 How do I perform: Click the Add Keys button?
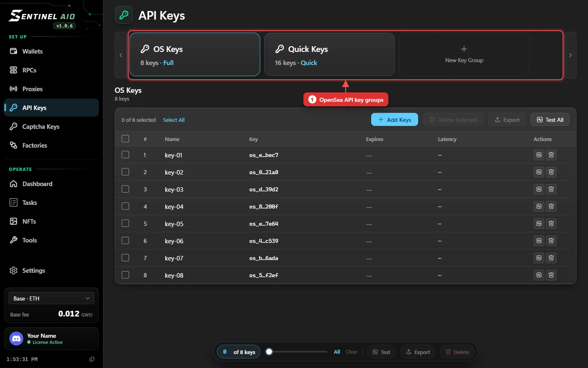[394, 119]
